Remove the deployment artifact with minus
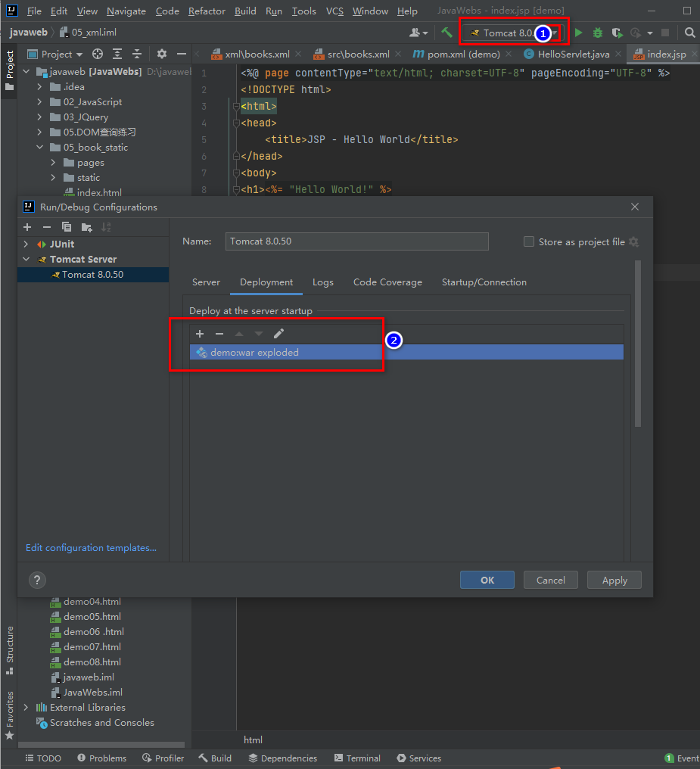This screenshot has height=769, width=700. pyautogui.click(x=219, y=334)
